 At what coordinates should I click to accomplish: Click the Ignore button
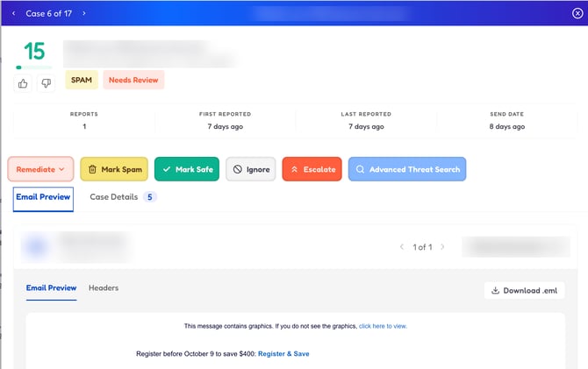pyautogui.click(x=250, y=169)
